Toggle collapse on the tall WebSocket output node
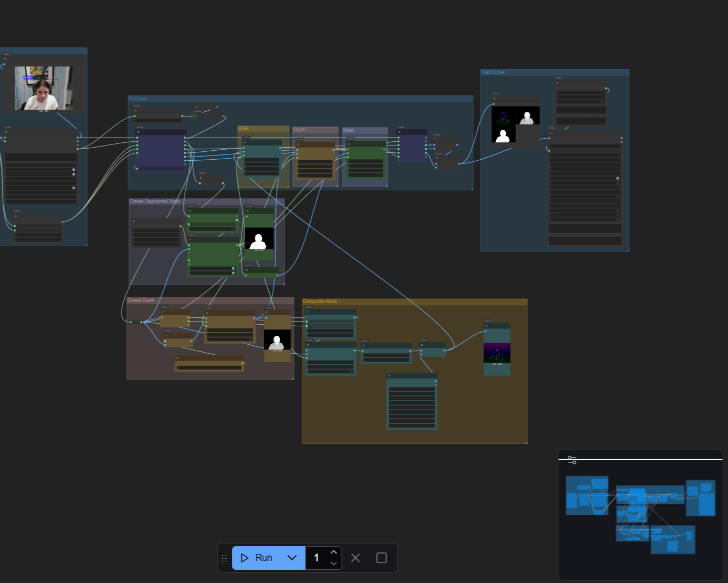 click(x=549, y=133)
